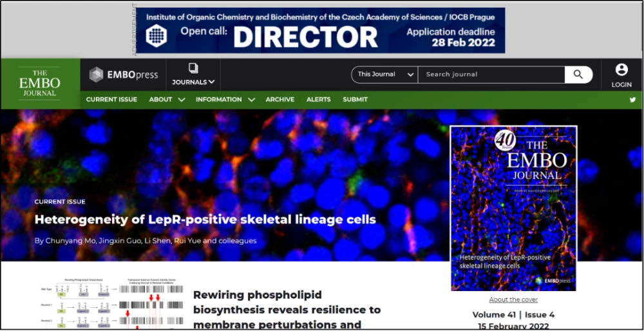Image resolution: width=644 pixels, height=331 pixels.
Task: Click the EMBO press logo
Action: click(x=124, y=75)
